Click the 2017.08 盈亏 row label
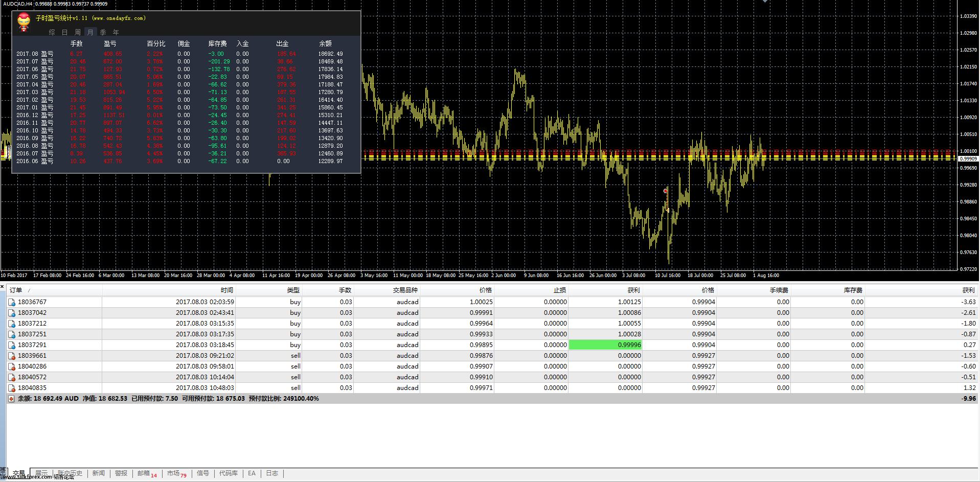 pyautogui.click(x=35, y=54)
